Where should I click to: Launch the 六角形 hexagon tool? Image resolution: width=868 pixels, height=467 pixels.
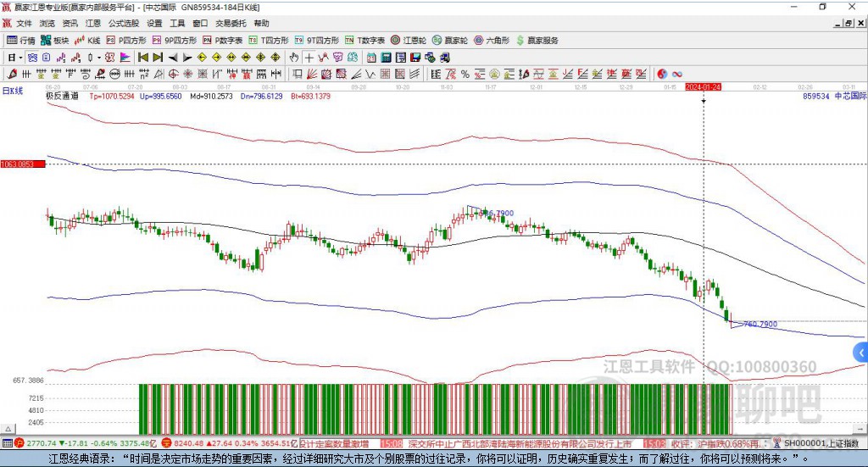coord(492,40)
